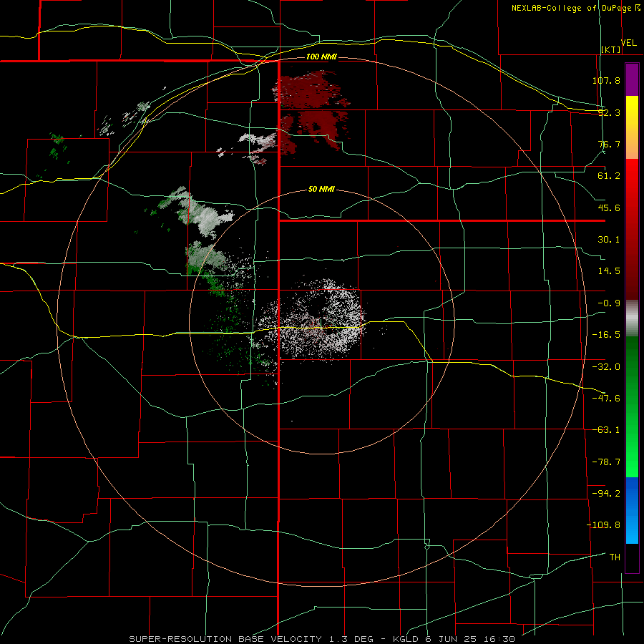The width and height of the screenshot is (644, 644).
Task: Click the 45.6 value on velocity scale
Action: click(609, 208)
